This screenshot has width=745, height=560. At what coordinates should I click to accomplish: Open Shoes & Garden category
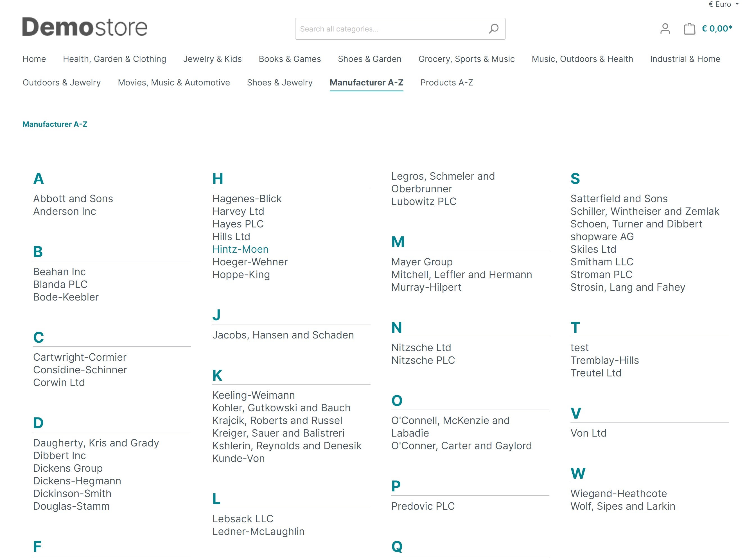pos(369,59)
